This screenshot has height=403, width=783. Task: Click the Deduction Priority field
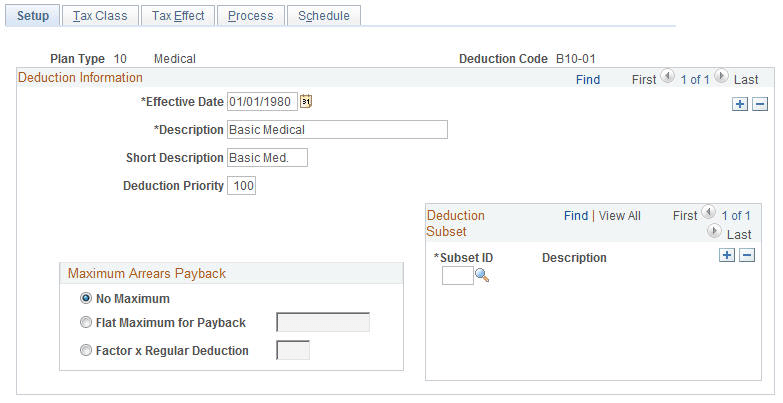(x=242, y=186)
